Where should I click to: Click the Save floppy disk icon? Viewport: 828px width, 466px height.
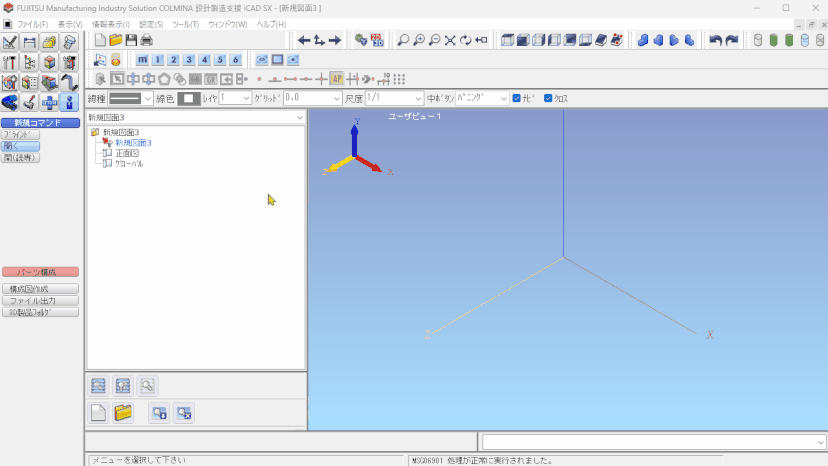tap(132, 40)
